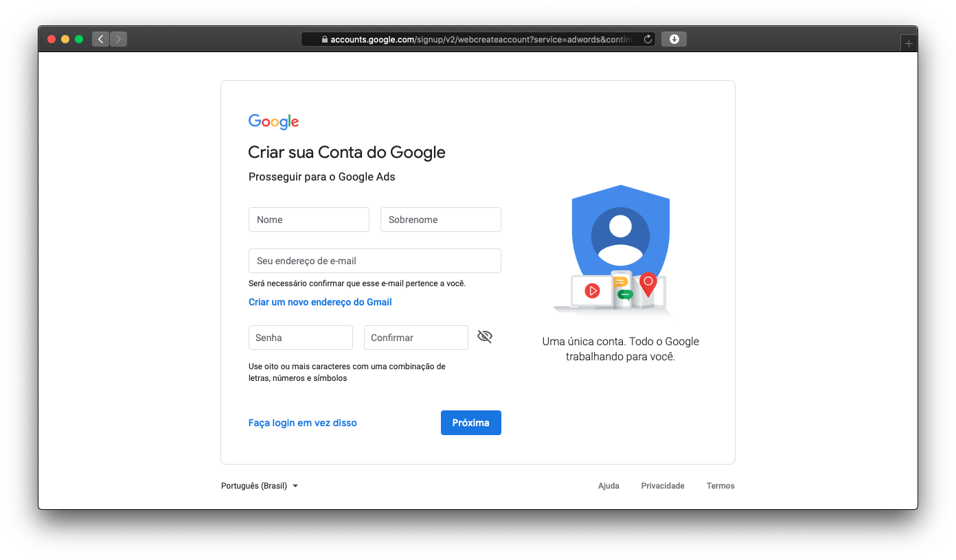Click the Próxima button
Image resolution: width=956 pixels, height=560 pixels.
[x=471, y=423]
